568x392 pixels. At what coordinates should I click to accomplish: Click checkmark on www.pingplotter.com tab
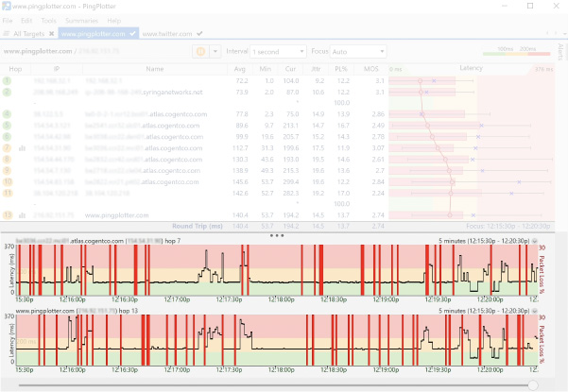(x=132, y=34)
